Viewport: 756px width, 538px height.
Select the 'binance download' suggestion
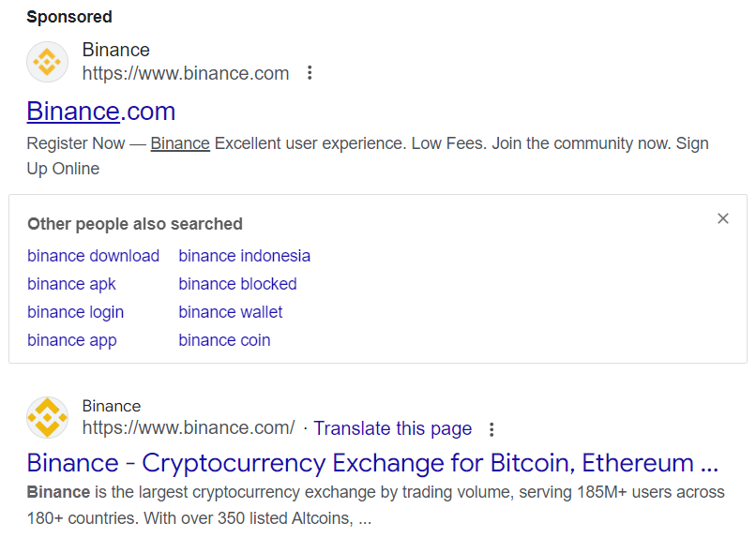click(93, 256)
